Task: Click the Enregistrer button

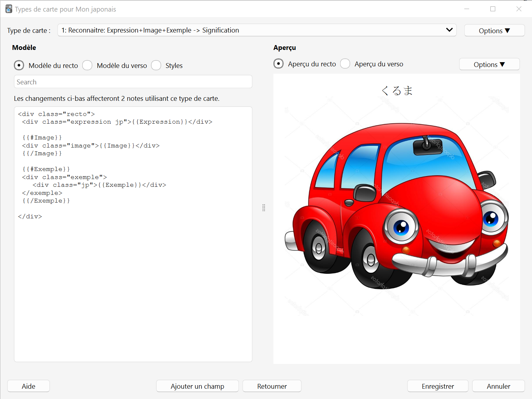Action: [x=438, y=386]
